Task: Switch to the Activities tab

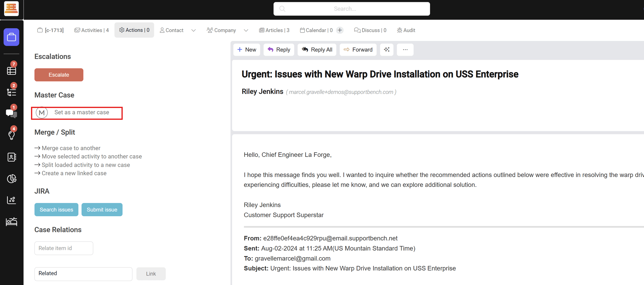Action: pos(92,30)
